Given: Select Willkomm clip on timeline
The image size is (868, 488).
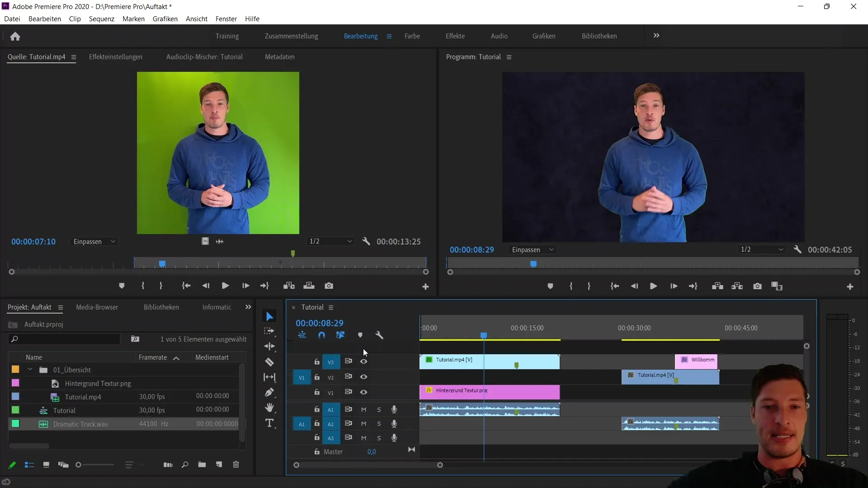Looking at the screenshot, I should tap(696, 361).
